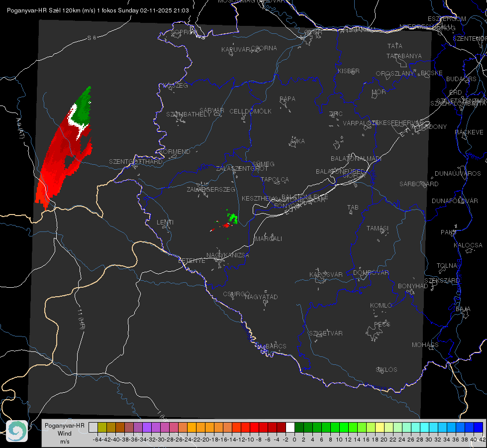
Task: Click the NAGYATÁD label
Action: (x=261, y=297)
